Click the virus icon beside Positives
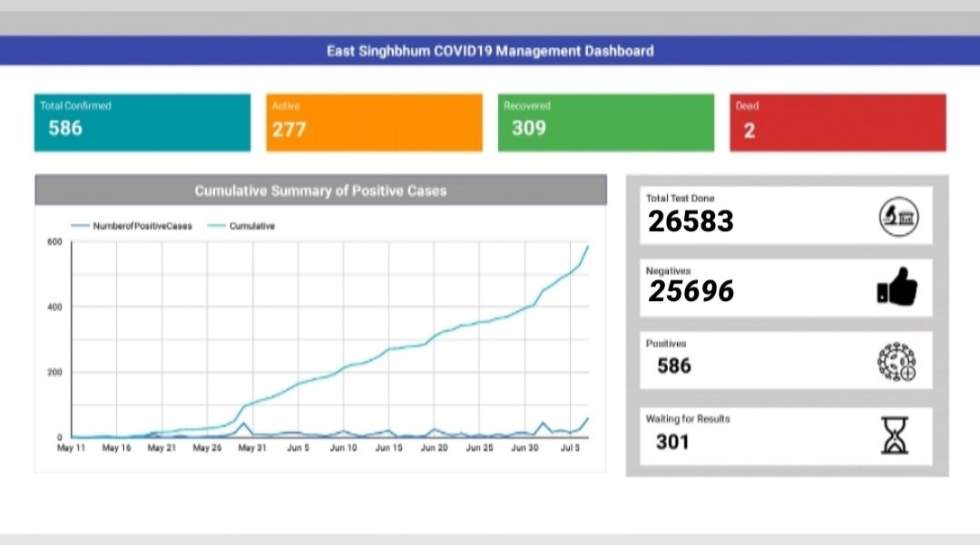The height and width of the screenshot is (545, 980). 897,362
